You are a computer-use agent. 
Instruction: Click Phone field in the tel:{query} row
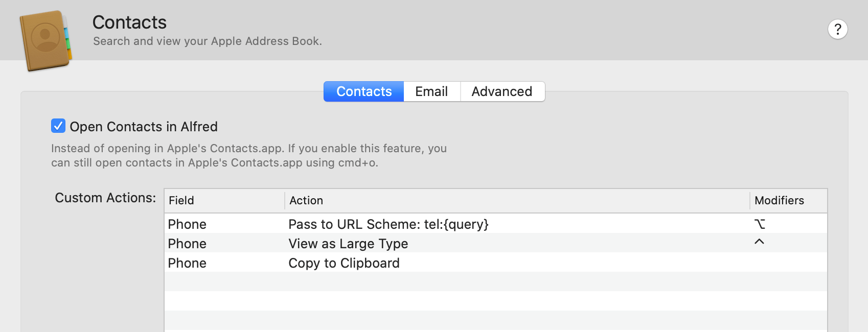coord(187,224)
